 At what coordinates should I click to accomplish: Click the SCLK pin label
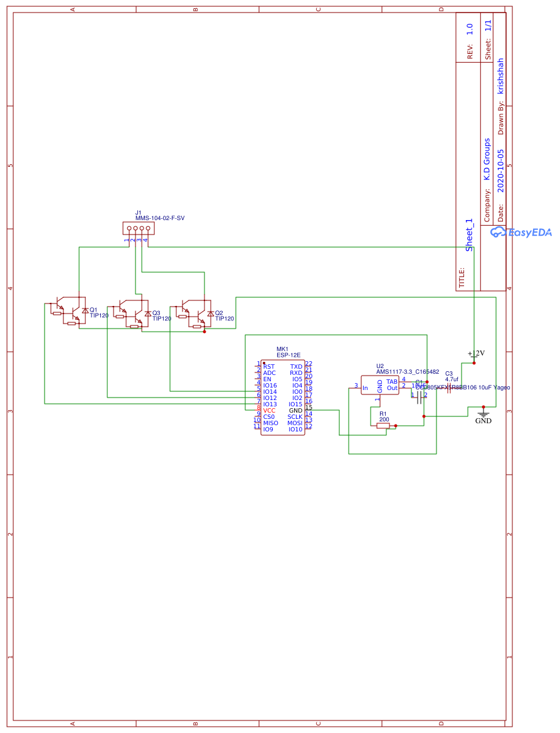click(295, 417)
